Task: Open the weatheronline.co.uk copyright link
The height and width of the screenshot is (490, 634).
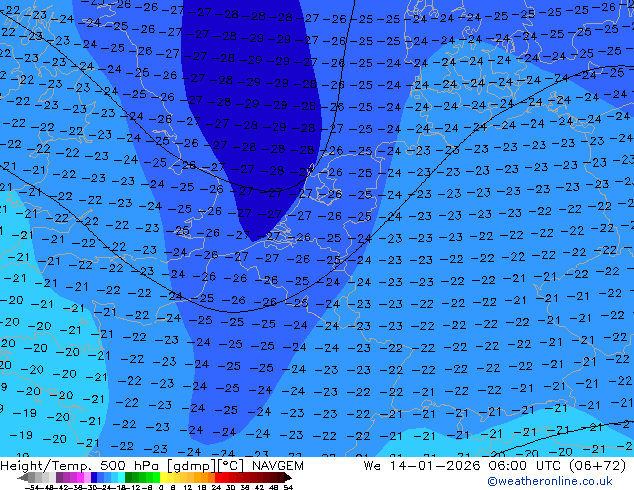Action: 549,481
